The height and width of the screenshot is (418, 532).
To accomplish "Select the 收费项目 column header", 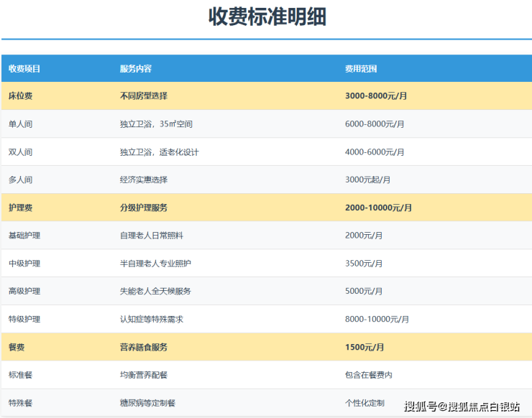I will click(24, 69).
